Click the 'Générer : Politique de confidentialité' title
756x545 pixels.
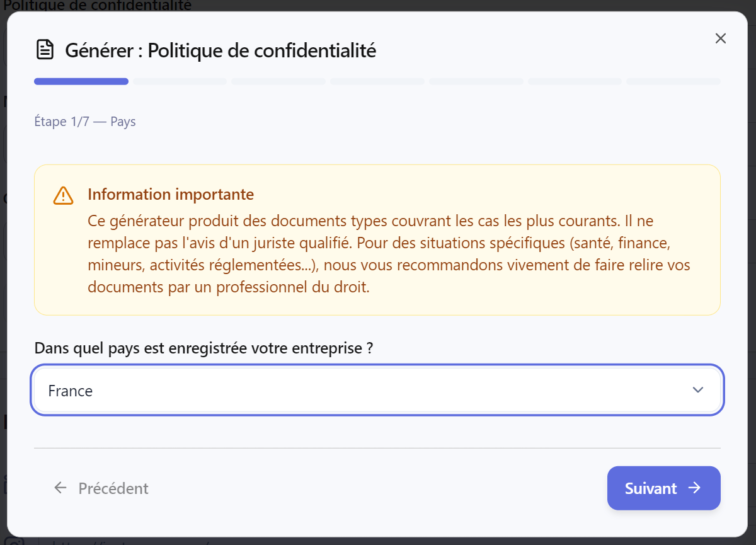point(220,50)
